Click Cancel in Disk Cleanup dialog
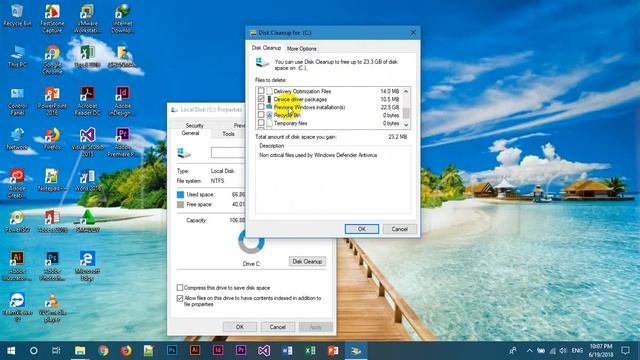 tap(400, 229)
